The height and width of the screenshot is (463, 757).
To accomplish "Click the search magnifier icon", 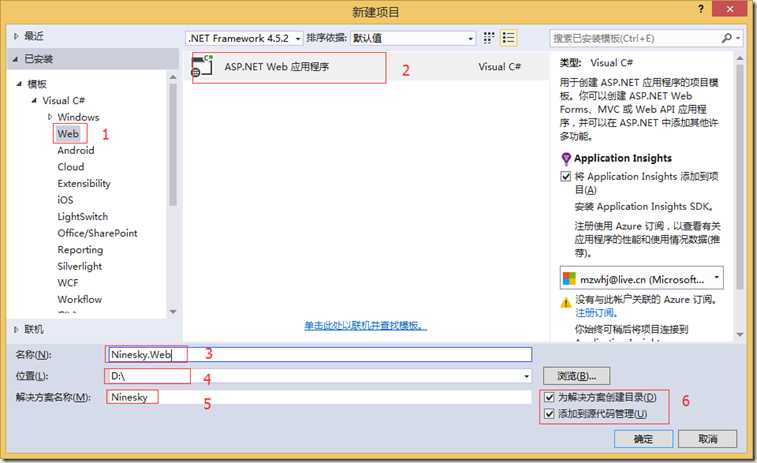I will pos(726,38).
